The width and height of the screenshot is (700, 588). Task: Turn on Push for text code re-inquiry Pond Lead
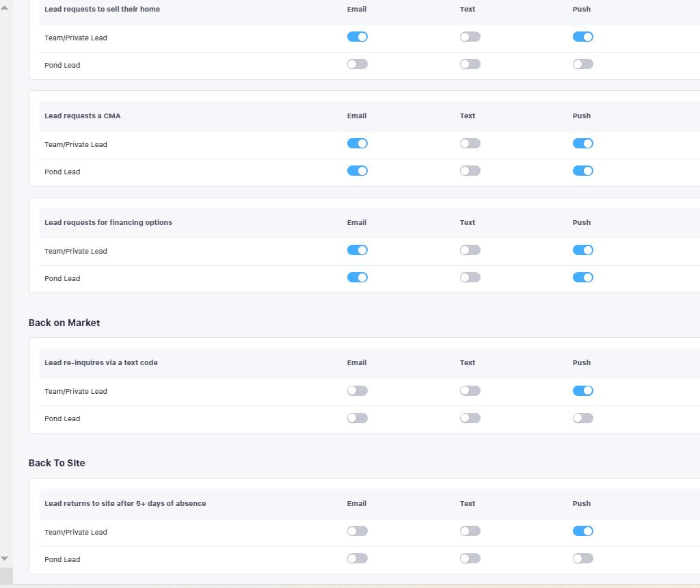tap(583, 418)
